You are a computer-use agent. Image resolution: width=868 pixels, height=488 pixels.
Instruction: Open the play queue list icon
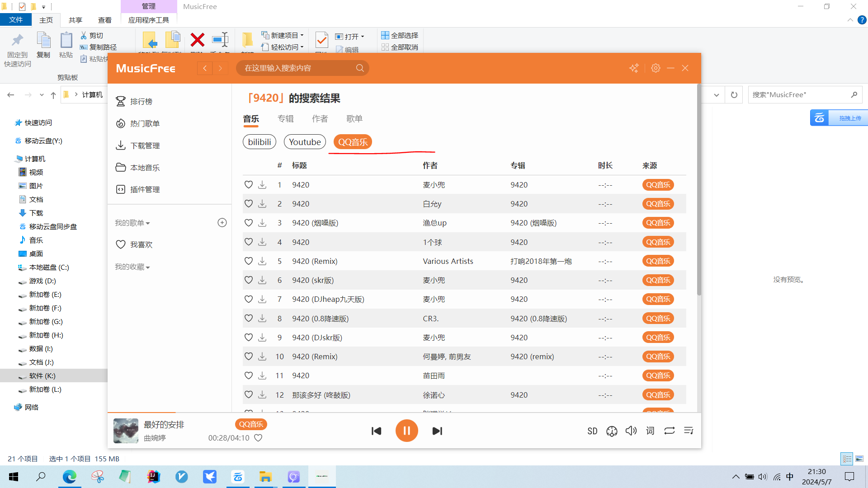(x=689, y=431)
